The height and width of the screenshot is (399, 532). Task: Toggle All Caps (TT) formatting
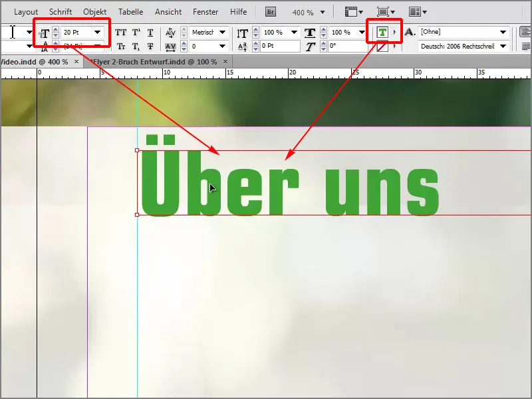coord(120,32)
